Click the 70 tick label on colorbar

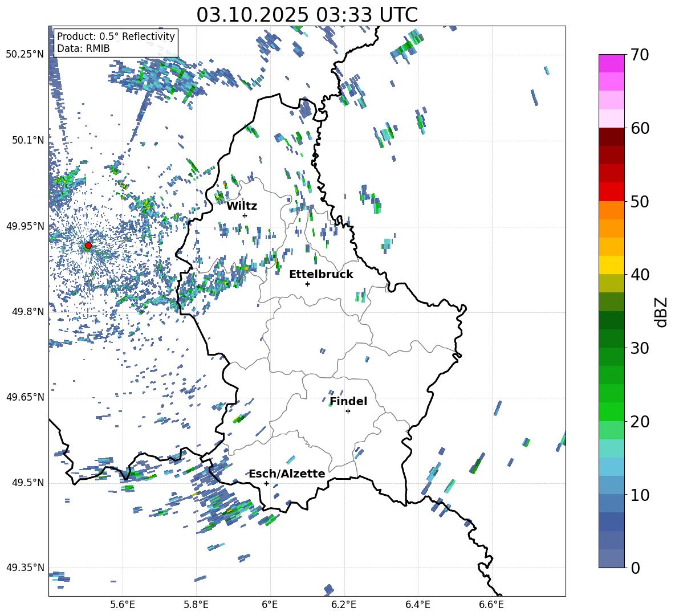[x=641, y=55]
